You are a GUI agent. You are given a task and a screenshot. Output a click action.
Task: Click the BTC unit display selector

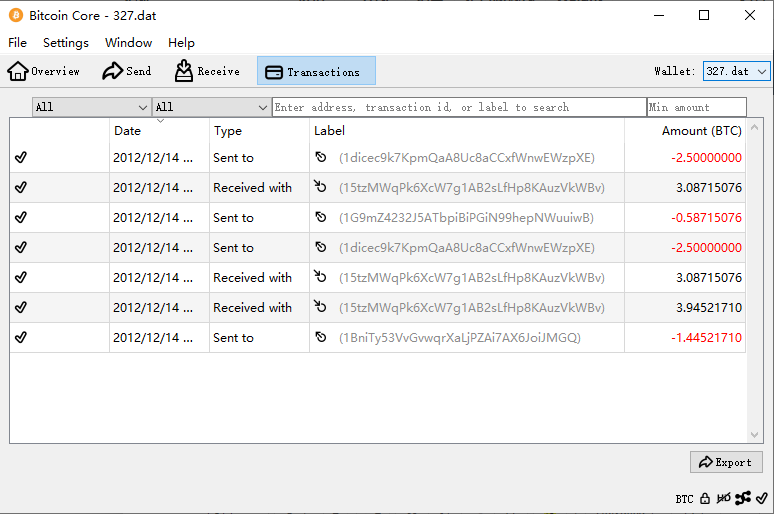(x=684, y=499)
